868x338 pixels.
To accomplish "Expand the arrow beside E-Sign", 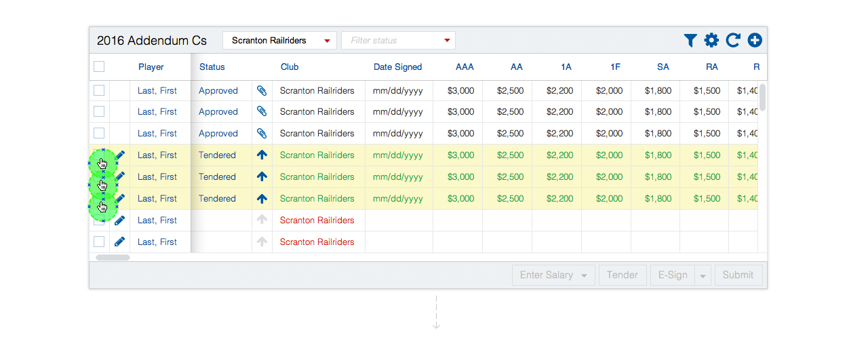I will pyautogui.click(x=703, y=275).
